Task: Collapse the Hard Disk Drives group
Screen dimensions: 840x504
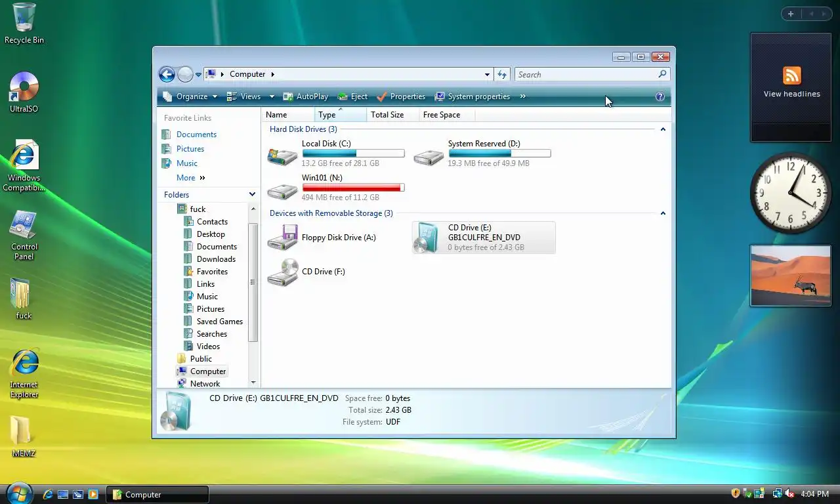Action: [663, 129]
